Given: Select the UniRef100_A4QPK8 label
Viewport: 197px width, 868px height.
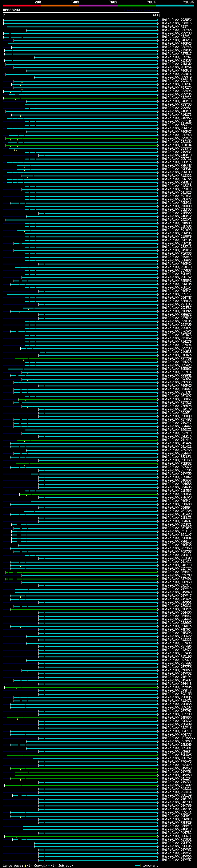Looking at the screenshot, I should pyautogui.click(x=176, y=101).
